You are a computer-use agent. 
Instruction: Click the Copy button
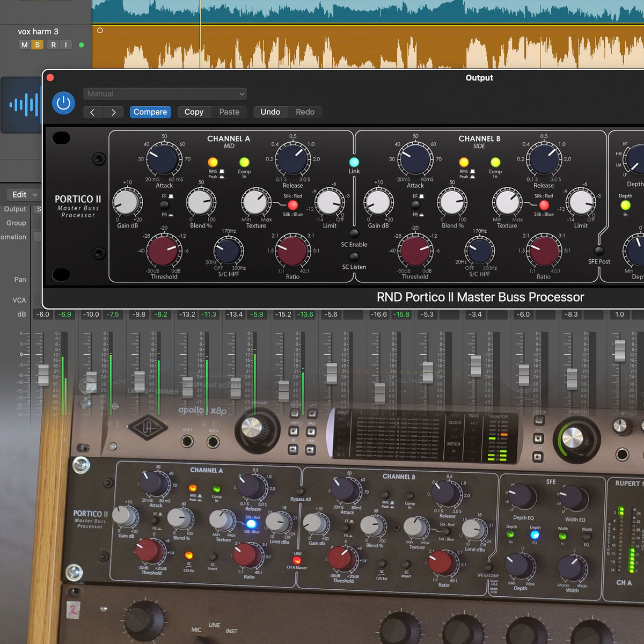coord(194,112)
